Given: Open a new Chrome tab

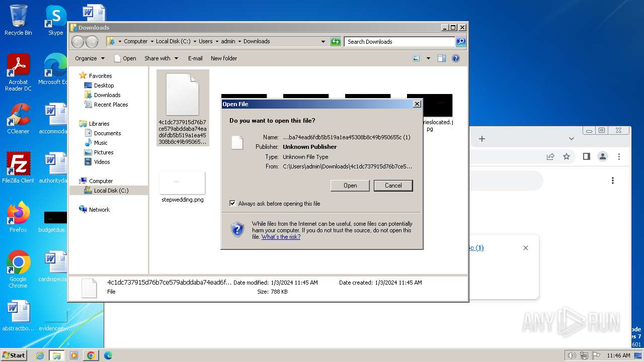Looking at the screenshot, I should coord(481,139).
